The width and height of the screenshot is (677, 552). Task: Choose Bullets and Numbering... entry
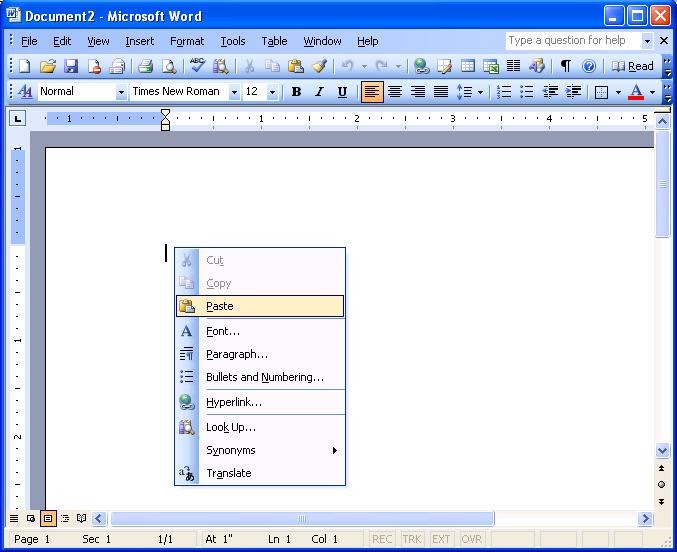click(x=260, y=377)
